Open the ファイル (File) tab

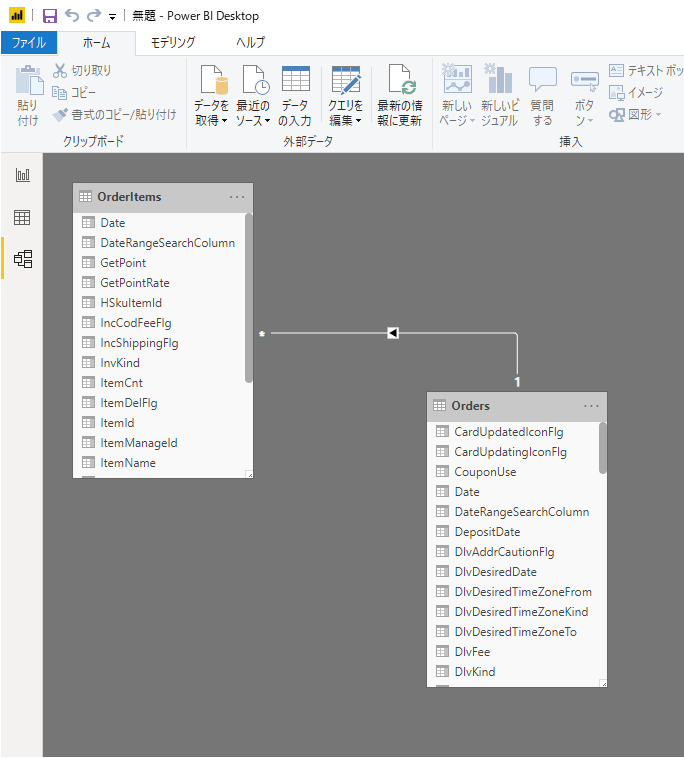click(x=28, y=42)
